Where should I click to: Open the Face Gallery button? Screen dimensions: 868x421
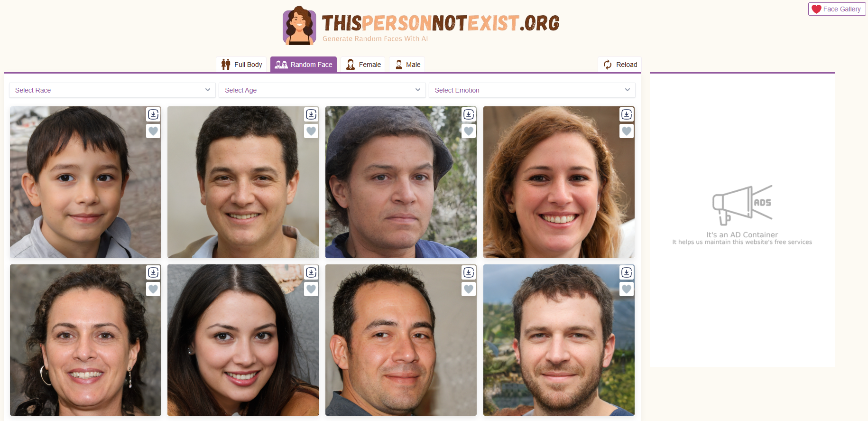coord(837,9)
